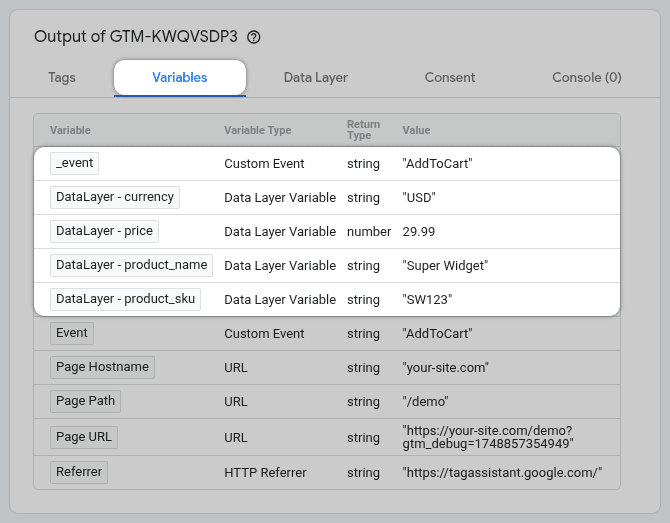
Task: Show the Console (0) tab
Action: (x=587, y=77)
